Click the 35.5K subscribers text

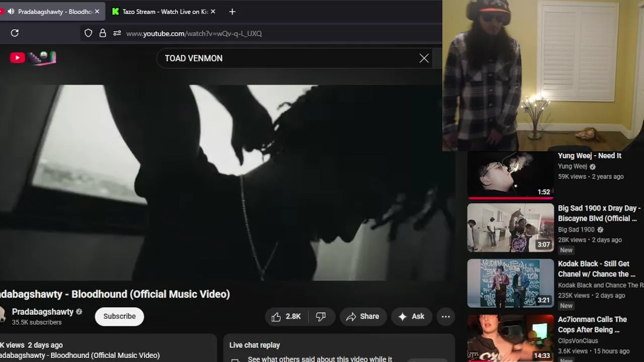(x=37, y=322)
